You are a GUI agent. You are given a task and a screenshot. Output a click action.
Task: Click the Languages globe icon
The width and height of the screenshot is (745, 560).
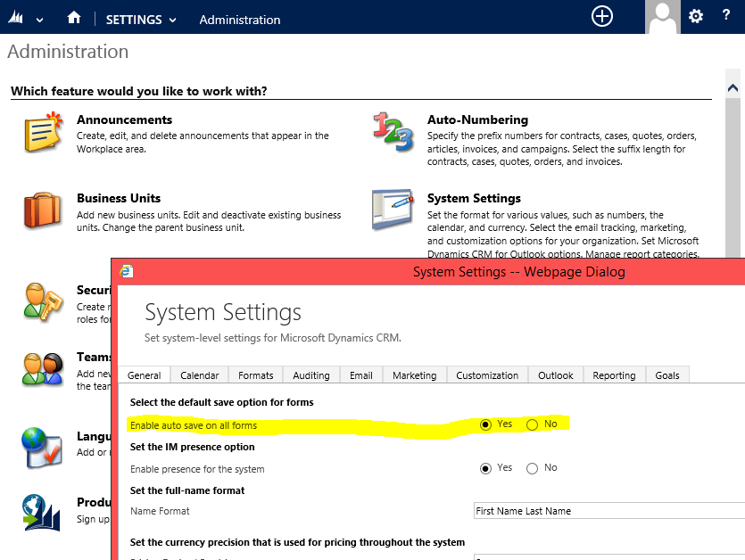43,448
